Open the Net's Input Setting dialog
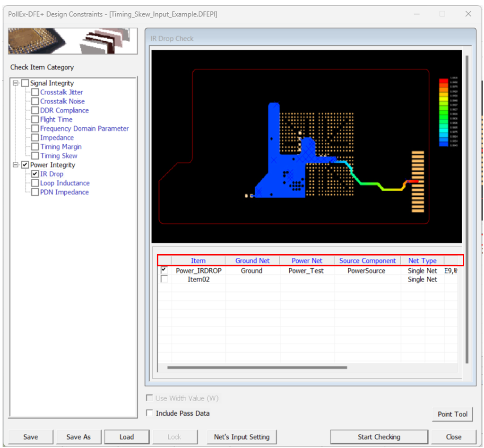Viewport: 484px width, 448px height. [242, 437]
